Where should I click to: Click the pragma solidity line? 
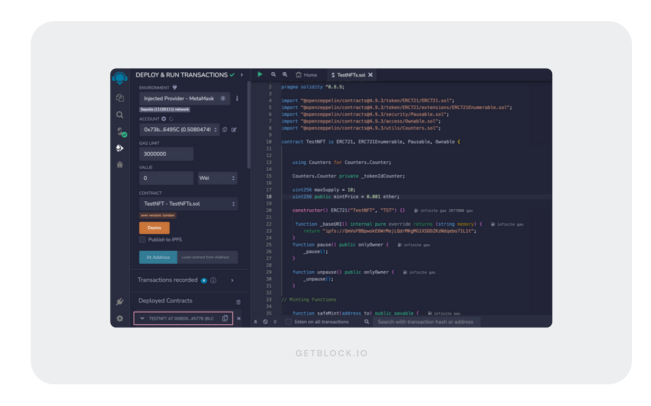313,87
